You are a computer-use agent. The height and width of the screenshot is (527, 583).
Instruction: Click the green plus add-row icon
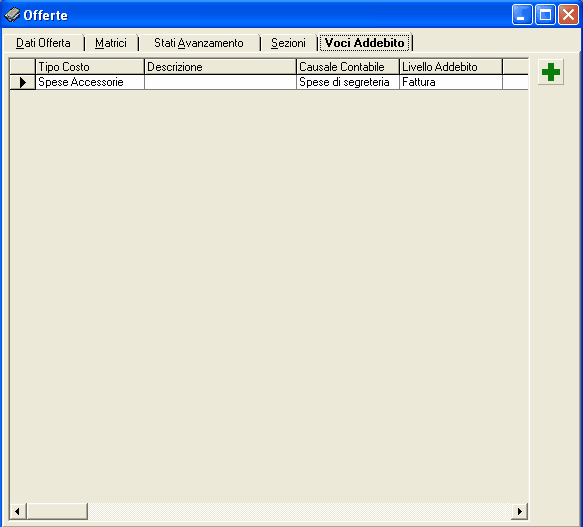click(x=551, y=72)
